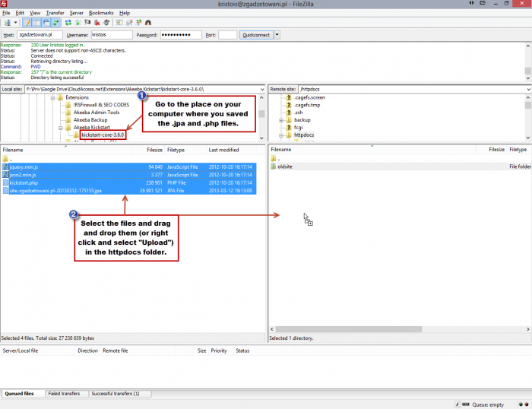This screenshot has height=409, width=532.
Task: Click message log vertical scrollbar
Action: pyautogui.click(x=528, y=71)
